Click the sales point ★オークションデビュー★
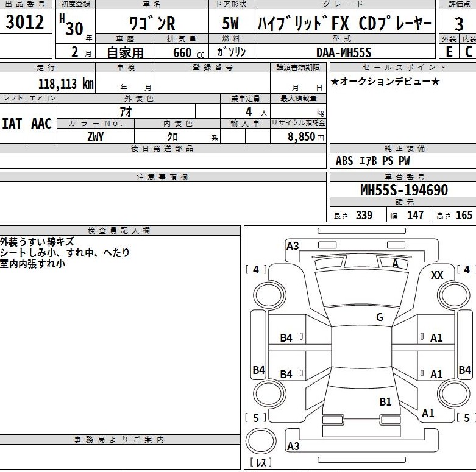 point(385,81)
